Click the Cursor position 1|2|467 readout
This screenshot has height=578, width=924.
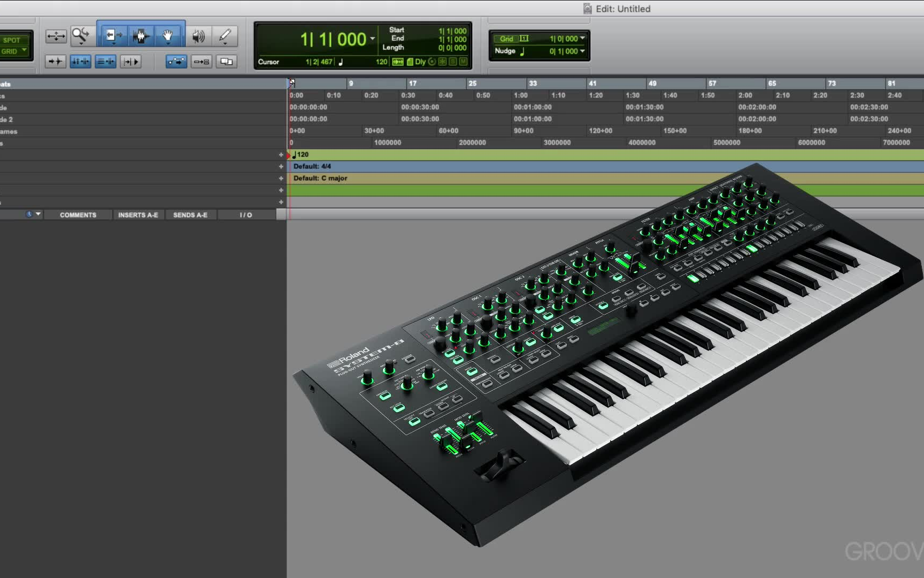[319, 62]
